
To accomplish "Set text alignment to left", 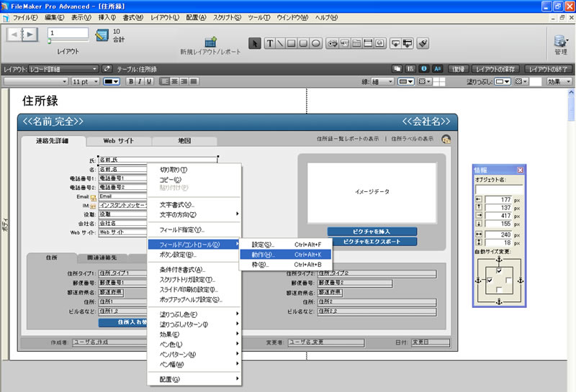I will (x=166, y=81).
